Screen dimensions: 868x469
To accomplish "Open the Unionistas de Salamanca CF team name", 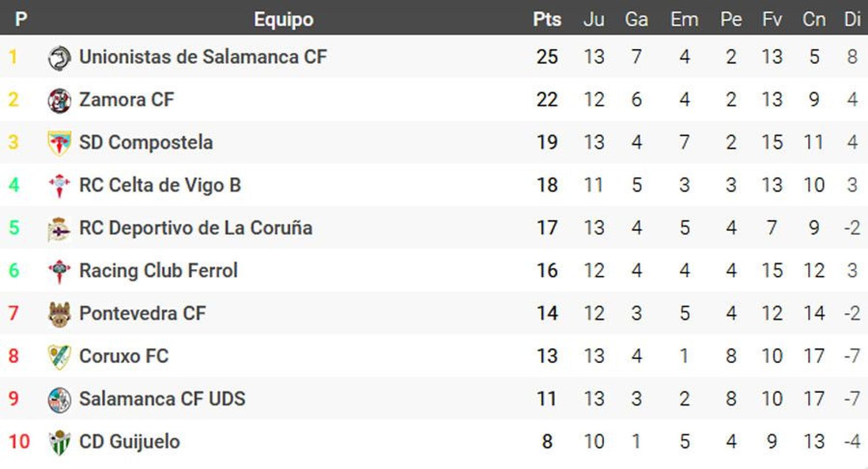I will coord(203,57).
